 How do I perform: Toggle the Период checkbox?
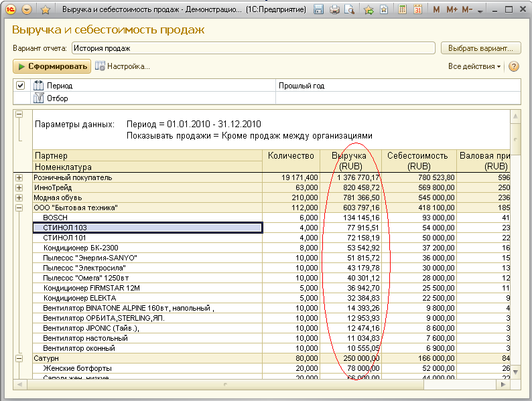(x=20, y=86)
